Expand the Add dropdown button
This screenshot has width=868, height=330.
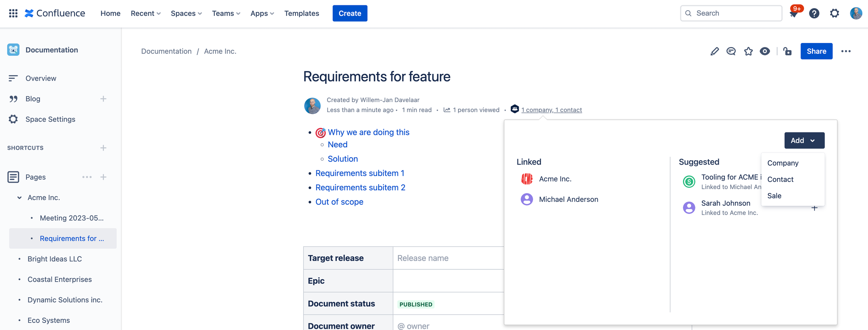tap(804, 141)
